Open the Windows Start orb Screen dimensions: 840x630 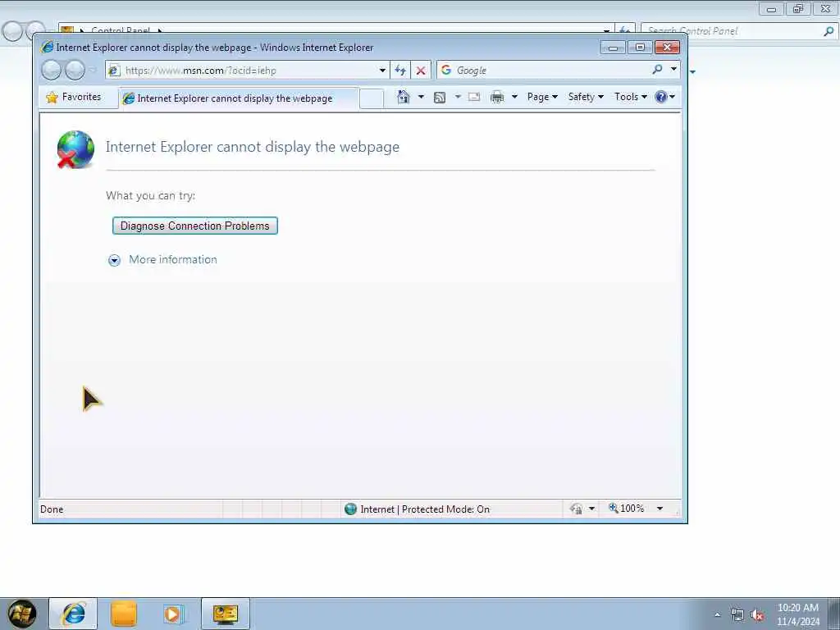click(21, 614)
